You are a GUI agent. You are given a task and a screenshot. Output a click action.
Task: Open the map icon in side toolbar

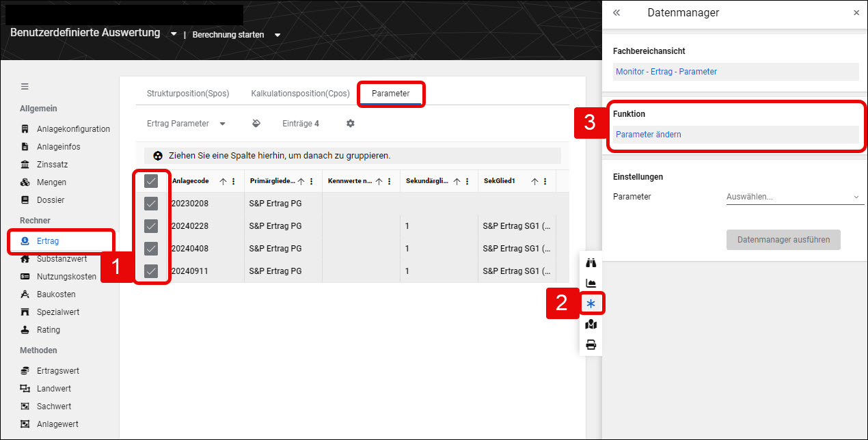tap(591, 325)
